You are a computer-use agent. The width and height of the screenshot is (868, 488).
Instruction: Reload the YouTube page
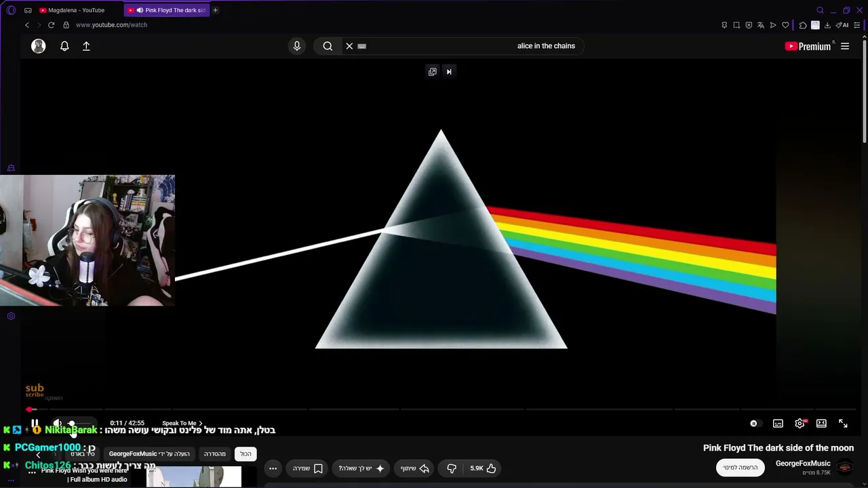click(x=51, y=25)
